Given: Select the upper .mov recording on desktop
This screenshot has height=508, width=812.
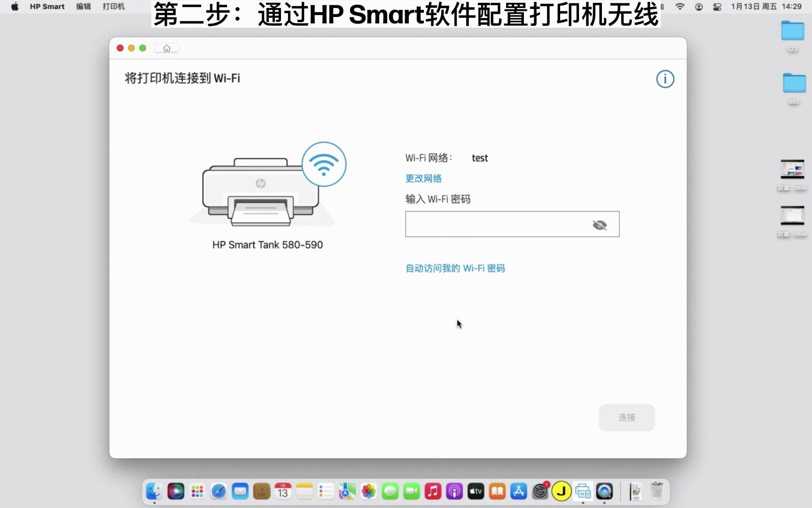Looking at the screenshot, I should tap(792, 175).
